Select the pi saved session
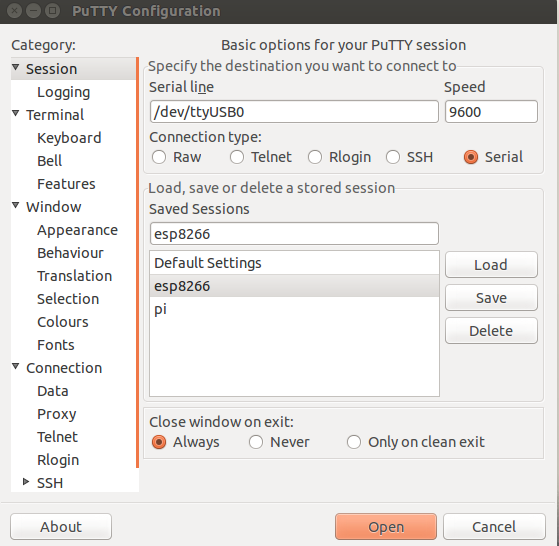This screenshot has width=559, height=546. coord(294,309)
